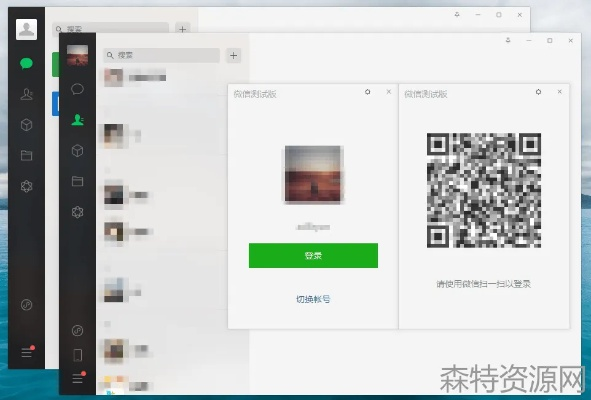Close the left login dialog

389,92
